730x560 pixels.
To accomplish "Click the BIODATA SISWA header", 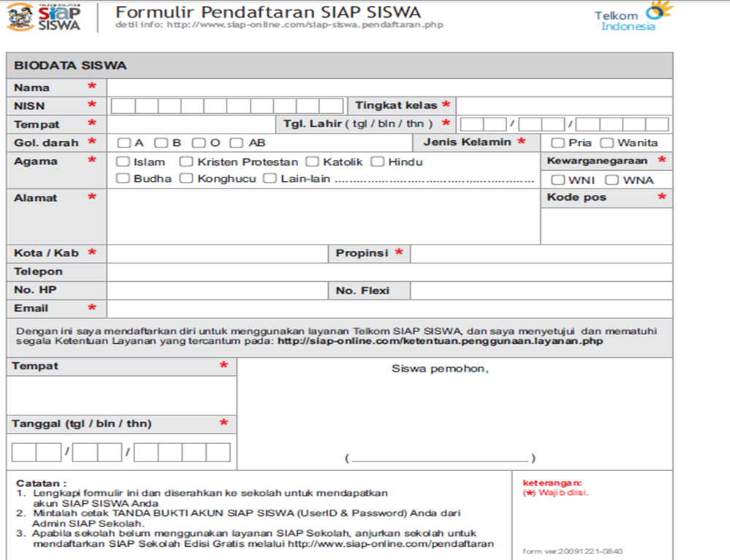I will tap(339, 65).
